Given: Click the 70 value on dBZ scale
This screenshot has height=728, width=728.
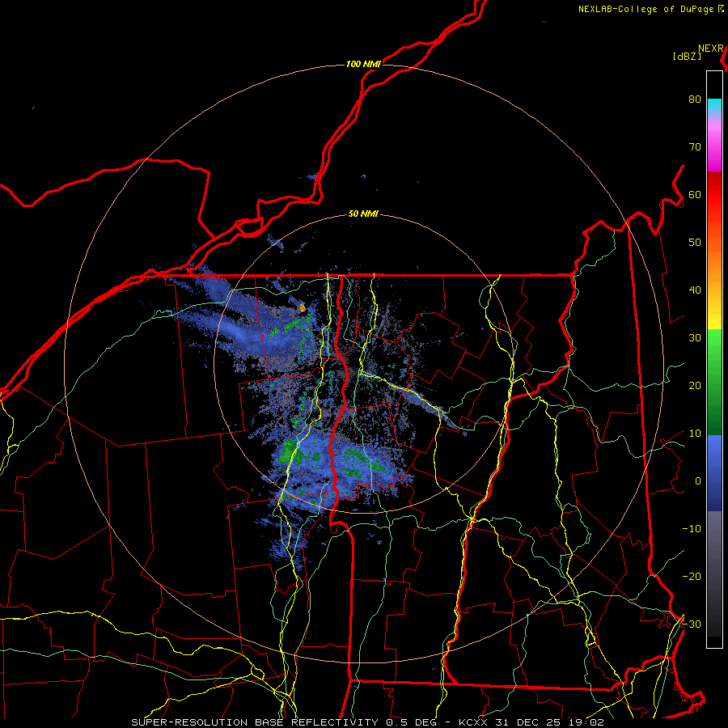Looking at the screenshot, I should [x=695, y=146].
